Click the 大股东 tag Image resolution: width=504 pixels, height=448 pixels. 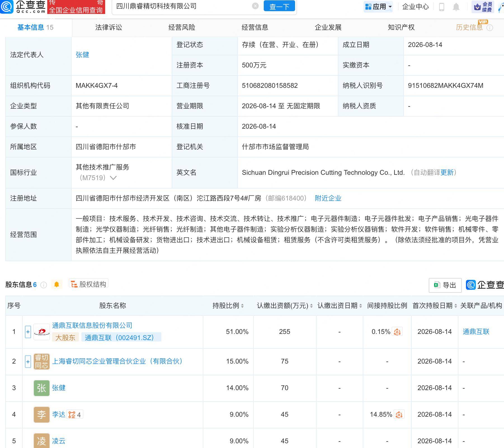65,338
